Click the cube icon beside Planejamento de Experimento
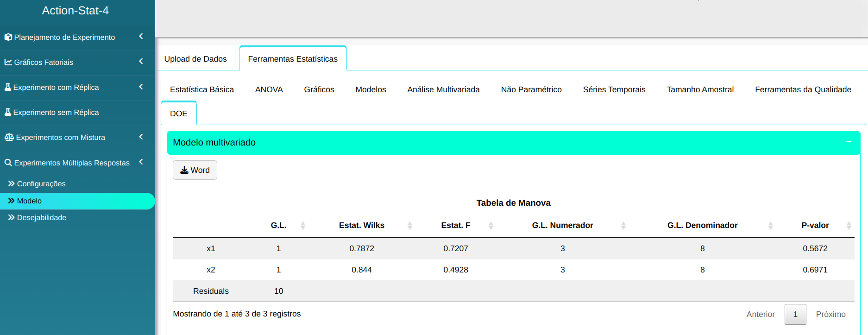Viewport: 868px width, 335px height. tap(8, 37)
